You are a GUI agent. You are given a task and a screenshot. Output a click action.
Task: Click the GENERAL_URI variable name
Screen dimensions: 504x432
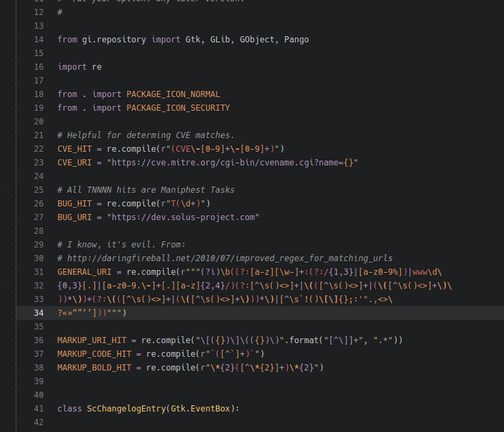click(x=84, y=272)
